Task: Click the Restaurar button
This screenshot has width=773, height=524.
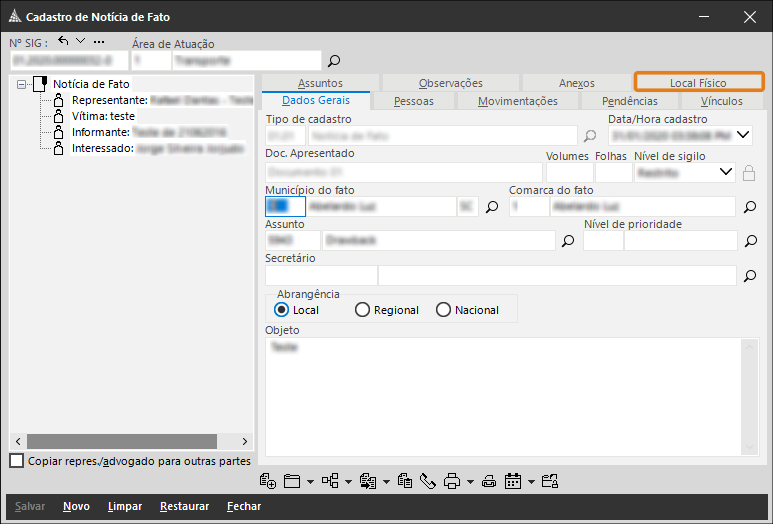Action: (x=184, y=506)
